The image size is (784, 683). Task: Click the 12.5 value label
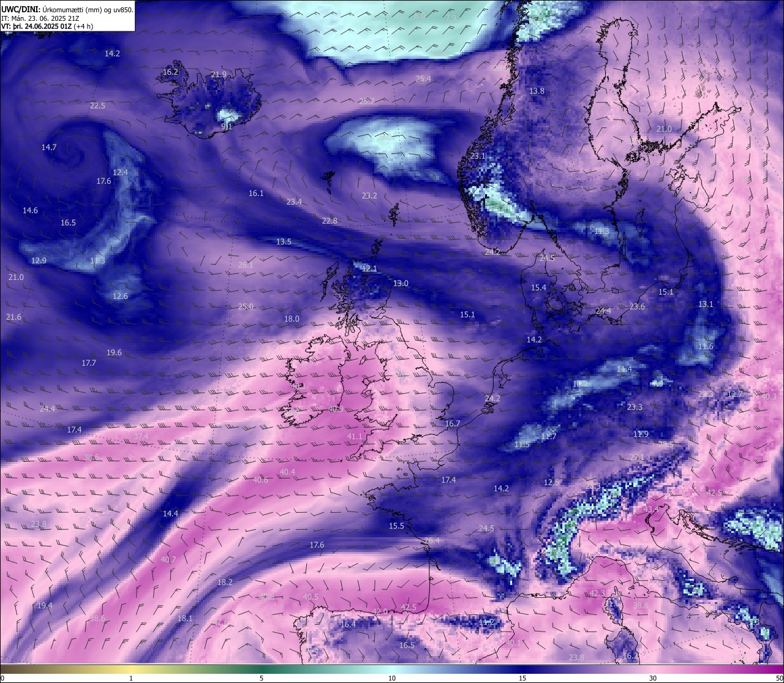(x=551, y=483)
